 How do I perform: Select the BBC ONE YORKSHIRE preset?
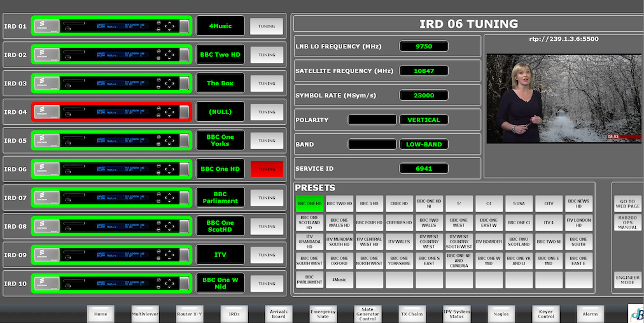[x=399, y=261]
